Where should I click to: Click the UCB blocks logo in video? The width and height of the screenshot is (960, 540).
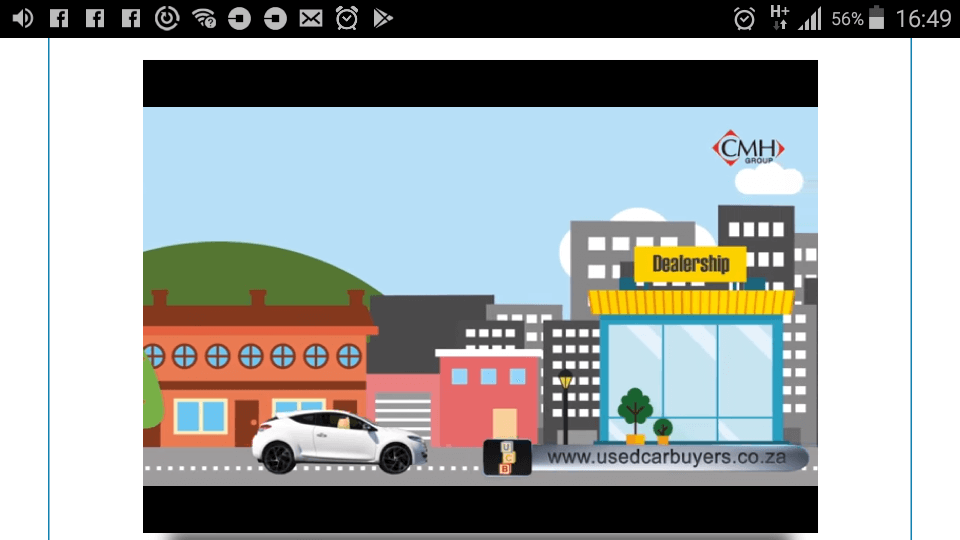tap(507, 457)
